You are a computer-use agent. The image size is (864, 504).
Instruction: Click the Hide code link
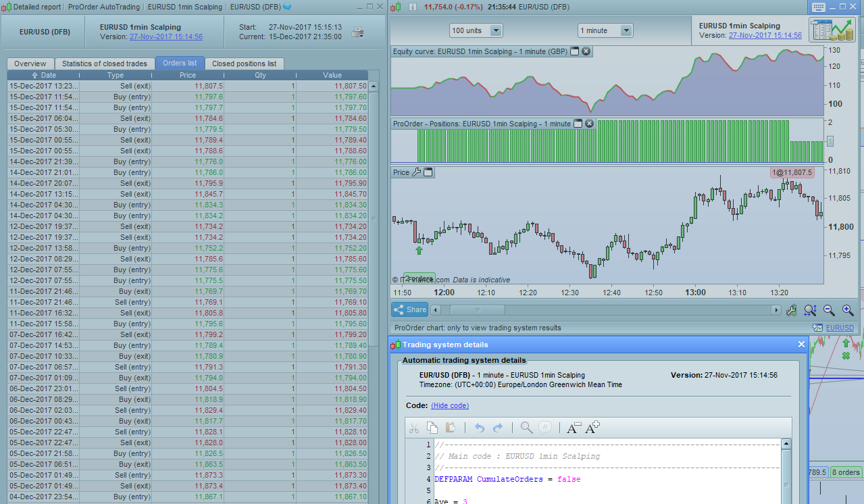pos(449,405)
